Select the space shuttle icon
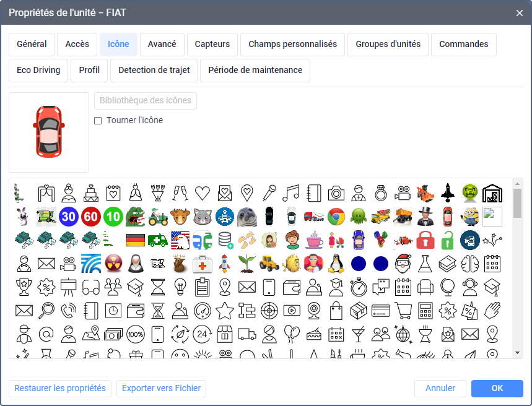 click(x=448, y=192)
